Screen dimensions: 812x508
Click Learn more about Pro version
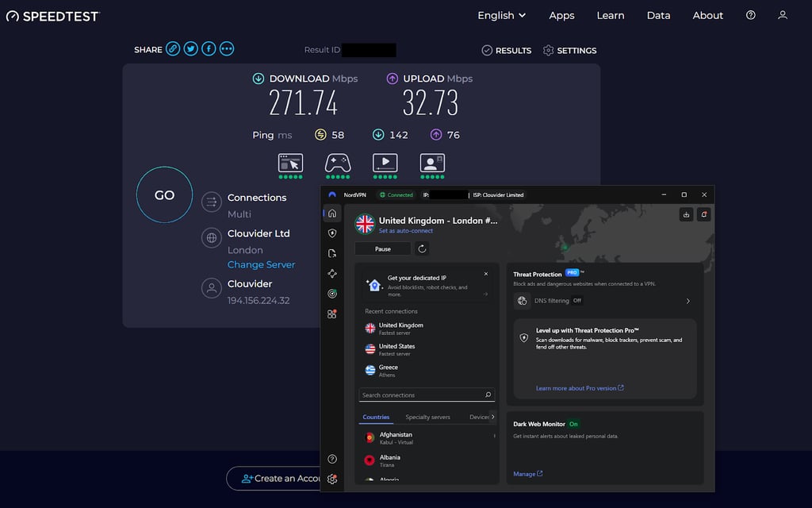[x=580, y=388]
